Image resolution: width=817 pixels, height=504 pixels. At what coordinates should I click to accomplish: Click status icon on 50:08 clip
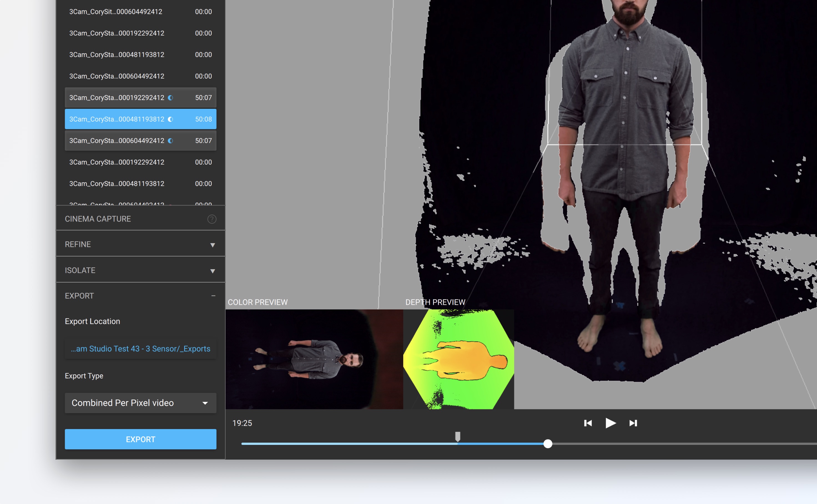(170, 119)
